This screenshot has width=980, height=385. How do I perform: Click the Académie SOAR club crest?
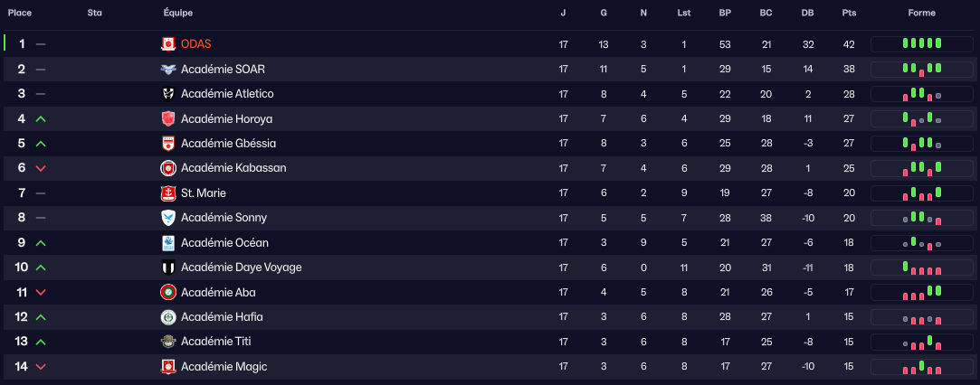[168, 69]
